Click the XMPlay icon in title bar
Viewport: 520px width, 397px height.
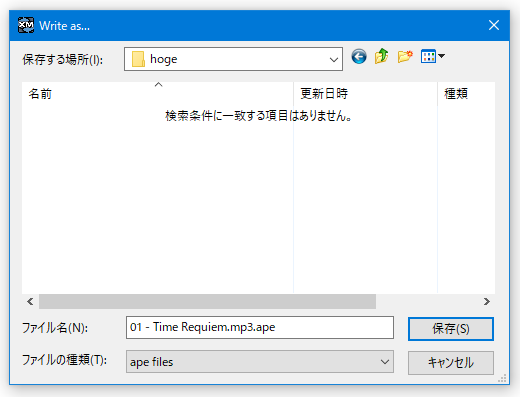pos(26,25)
